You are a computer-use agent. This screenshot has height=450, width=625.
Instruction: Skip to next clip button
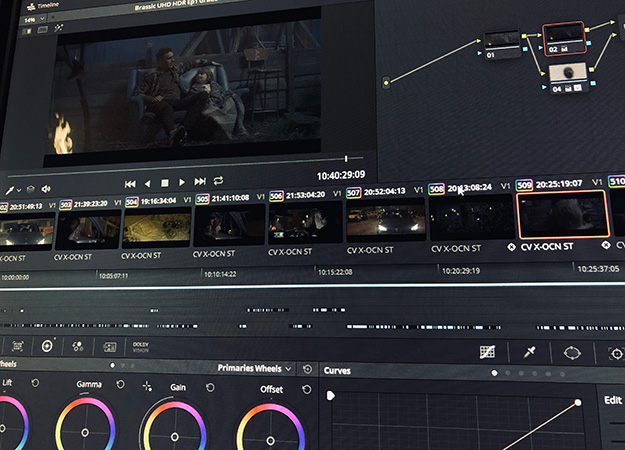(x=200, y=182)
